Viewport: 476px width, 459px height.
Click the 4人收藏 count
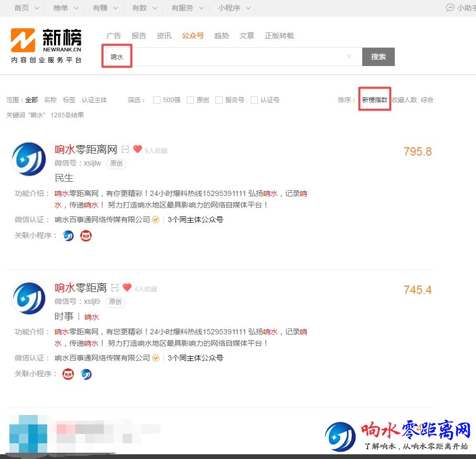tap(146, 289)
